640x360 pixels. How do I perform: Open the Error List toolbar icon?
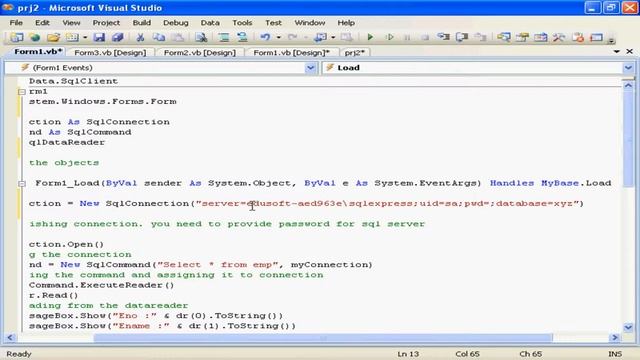578,38
